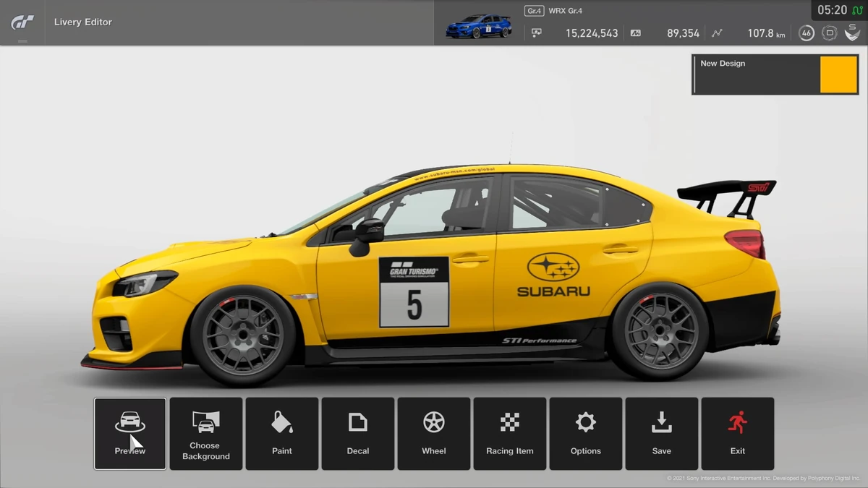This screenshot has height=488, width=868.
Task: Open the livery editor Options gear
Action: click(x=586, y=433)
